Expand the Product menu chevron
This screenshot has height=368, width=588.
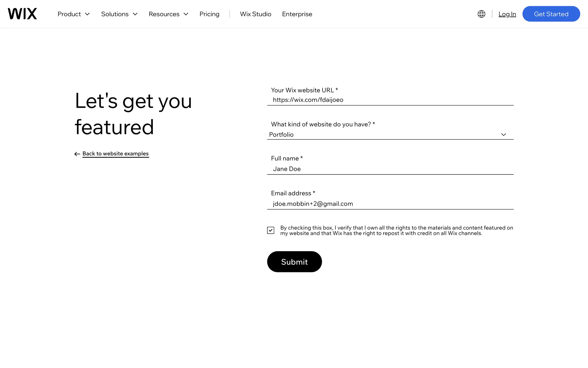coord(87,14)
